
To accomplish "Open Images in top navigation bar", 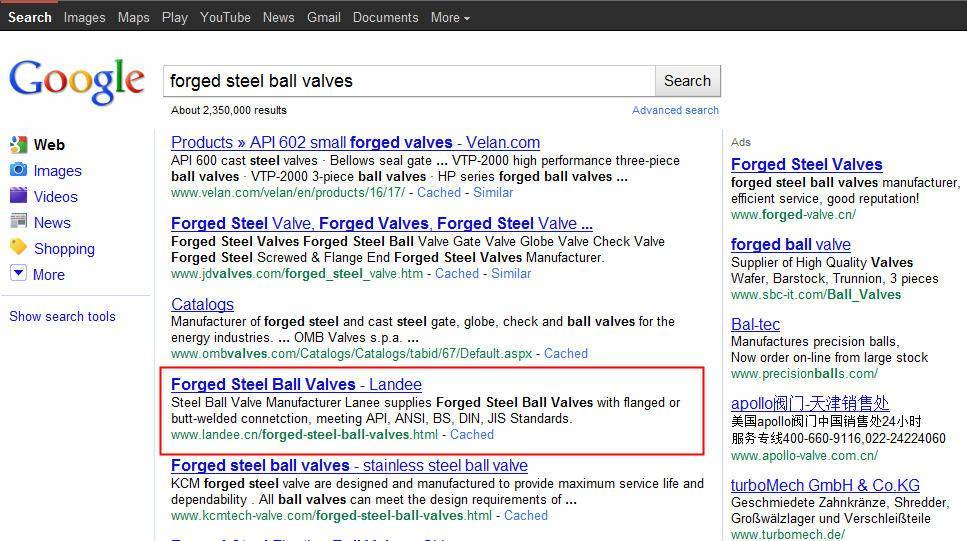I will (84, 17).
